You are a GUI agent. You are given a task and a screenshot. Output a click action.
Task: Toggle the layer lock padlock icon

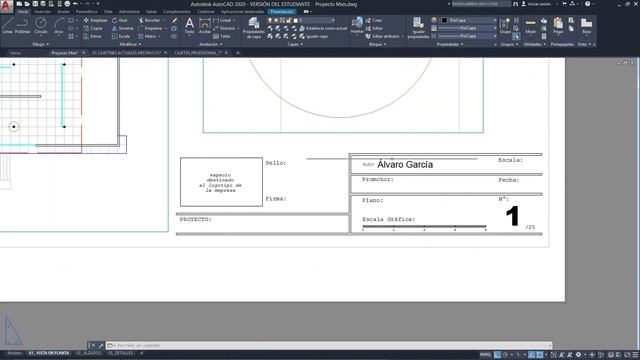(289, 20)
